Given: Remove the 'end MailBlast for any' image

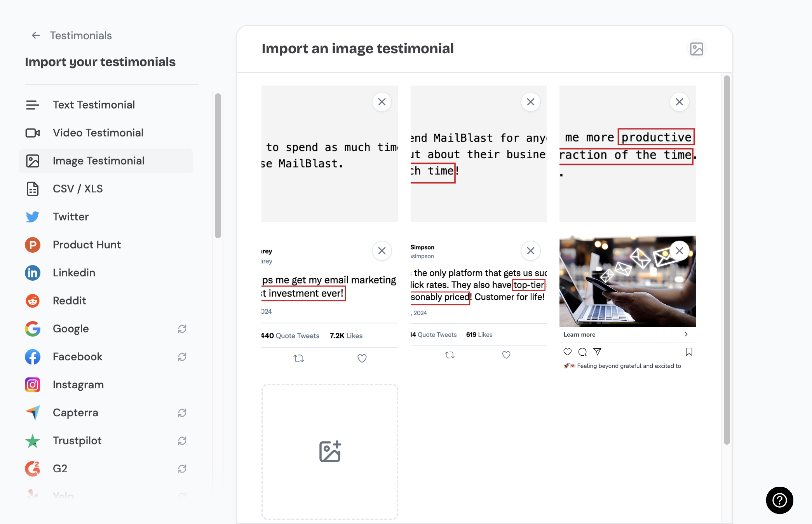Looking at the screenshot, I should click(531, 102).
